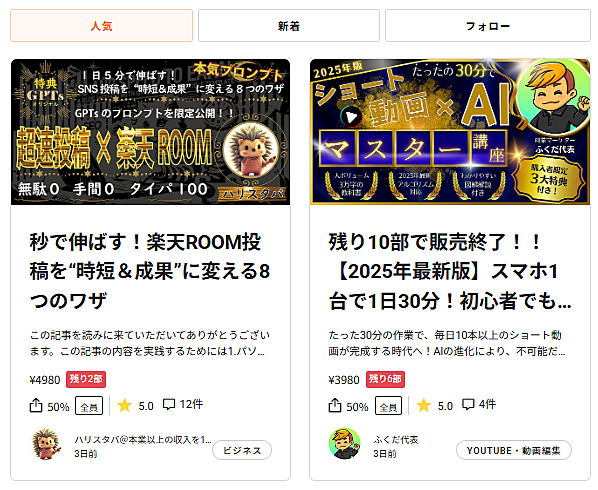Image resolution: width=598 pixels, height=490 pixels.
Task: Click ふくだ代表 author avatar
Action: (x=345, y=443)
